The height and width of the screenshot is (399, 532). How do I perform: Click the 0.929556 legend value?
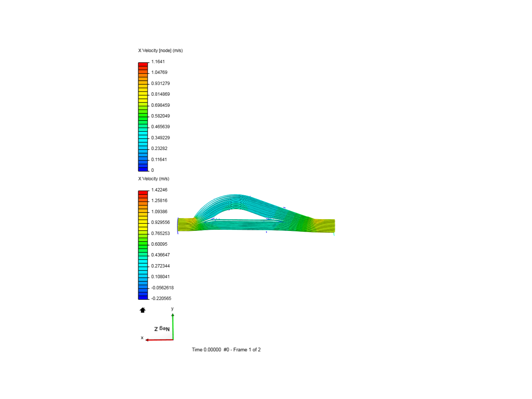point(160,222)
